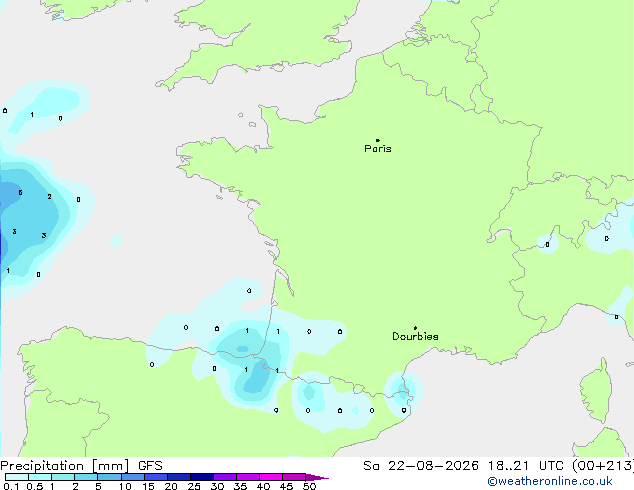Pick the 10–15 mm legend swatch
Image resolution: width=634 pixels, height=490 pixels.
132,477
